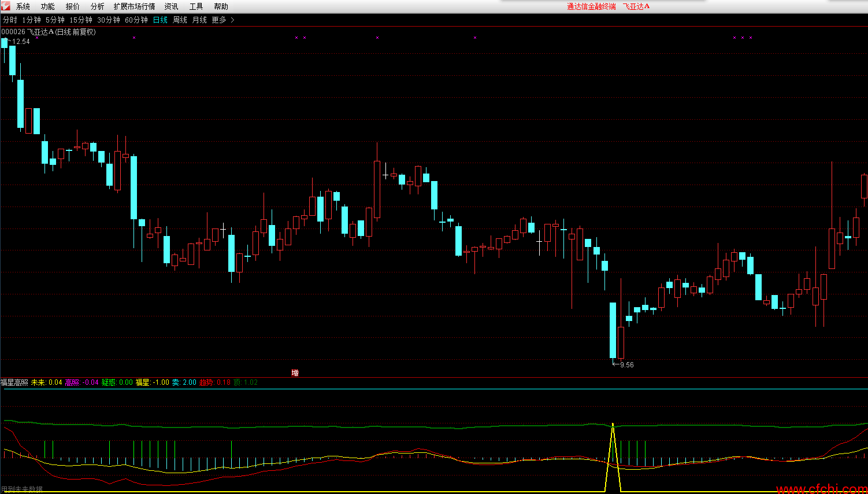This screenshot has height=494, width=868.
Task: Switch to the 1分钟 period
Action: 32,20
